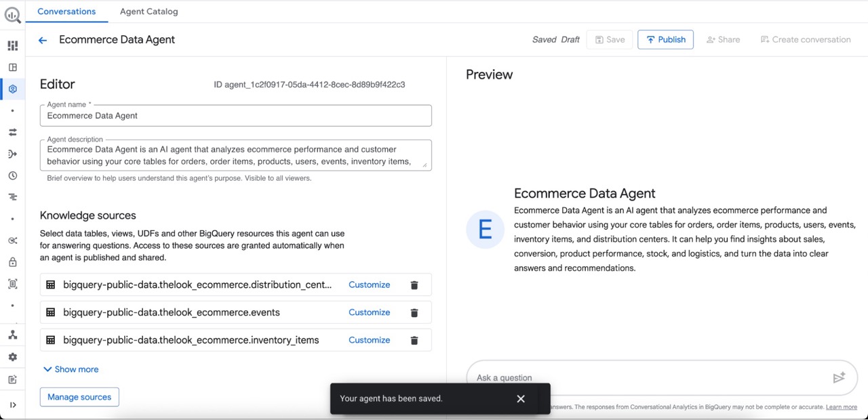The width and height of the screenshot is (868, 420).
Task: Click the Publish button
Action: [665, 40]
